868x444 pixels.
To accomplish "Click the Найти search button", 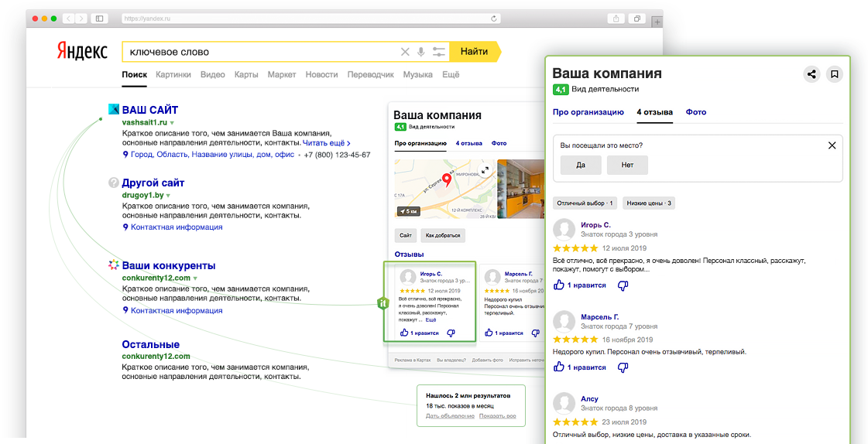I will click(475, 52).
